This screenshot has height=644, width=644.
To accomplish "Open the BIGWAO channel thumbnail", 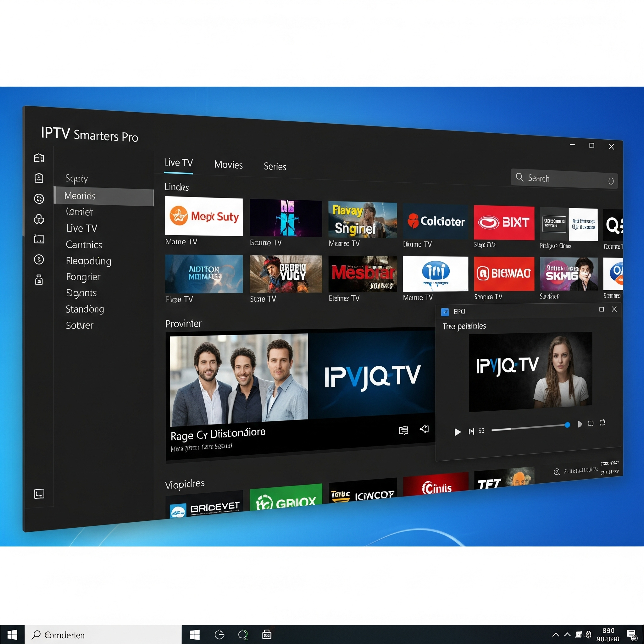I will pyautogui.click(x=504, y=274).
